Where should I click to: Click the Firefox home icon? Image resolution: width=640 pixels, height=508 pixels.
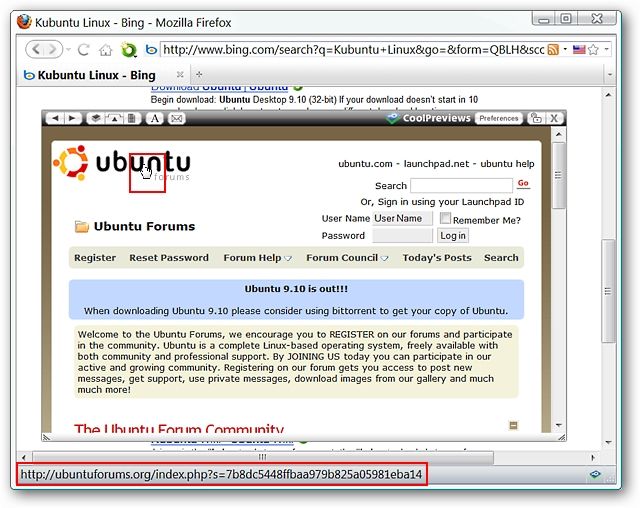point(105,50)
